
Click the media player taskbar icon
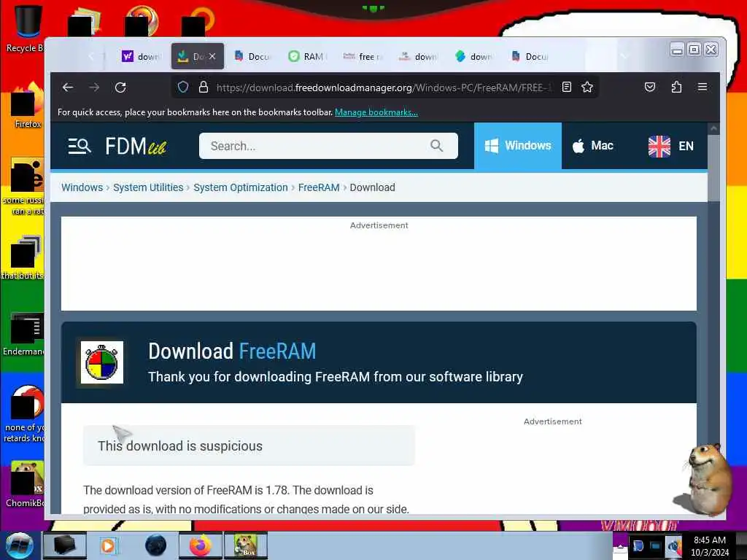[109, 545]
